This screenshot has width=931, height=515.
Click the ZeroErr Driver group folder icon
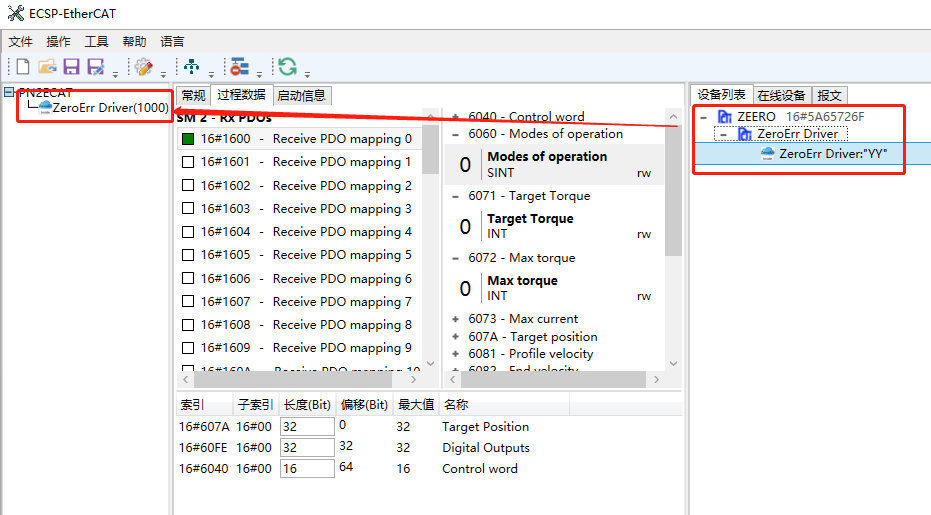pyautogui.click(x=745, y=134)
